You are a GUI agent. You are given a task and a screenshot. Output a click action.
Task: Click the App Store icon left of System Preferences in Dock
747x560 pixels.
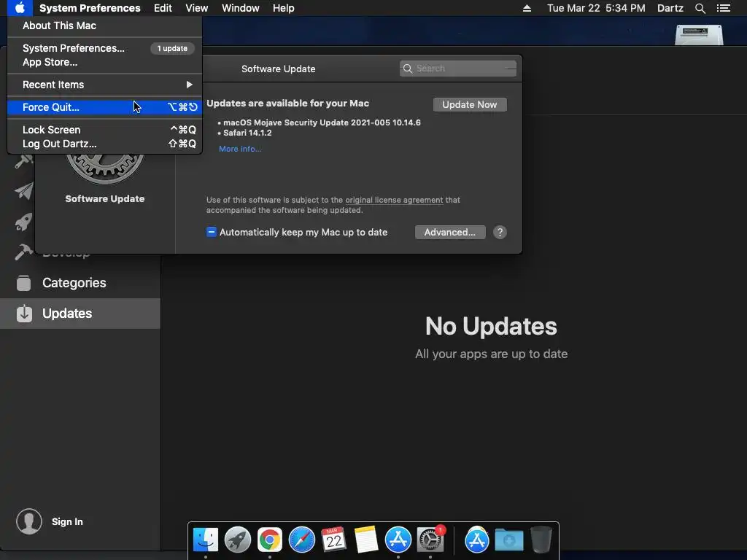coord(398,540)
